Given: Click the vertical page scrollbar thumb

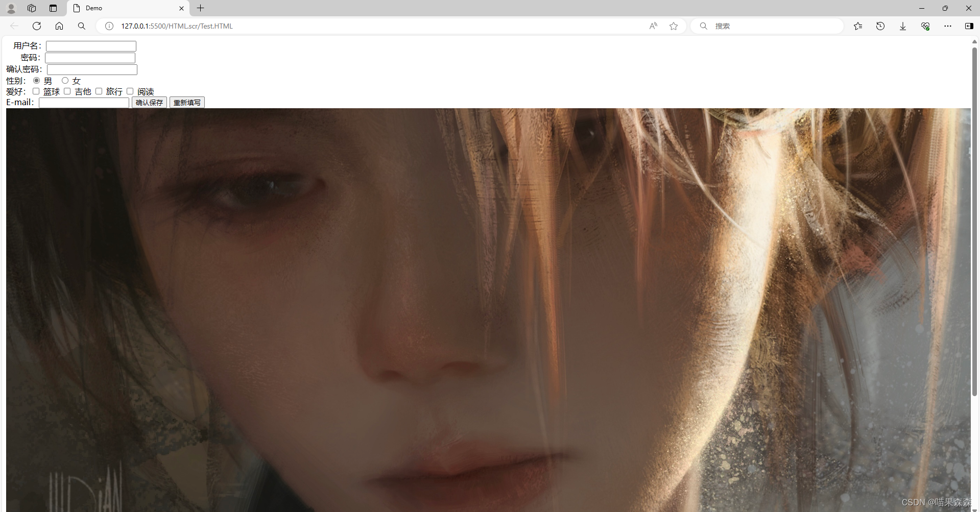Looking at the screenshot, I should pyautogui.click(x=974, y=222).
